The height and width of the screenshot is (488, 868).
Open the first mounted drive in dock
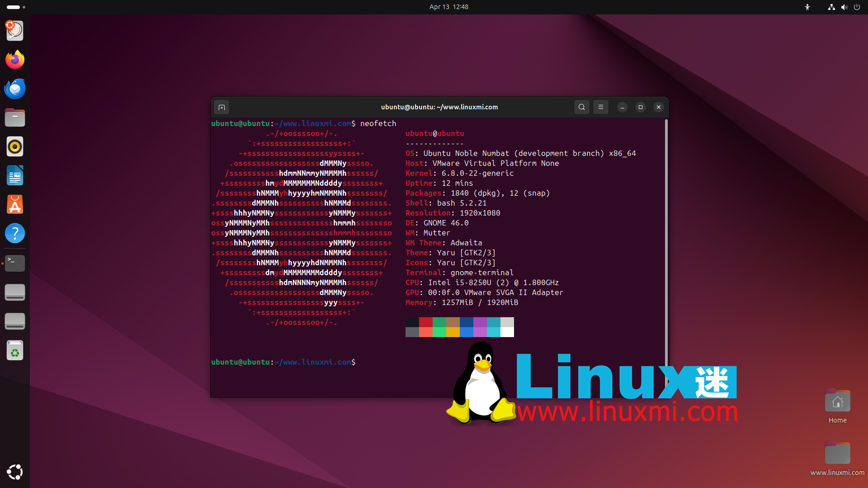coord(14,292)
